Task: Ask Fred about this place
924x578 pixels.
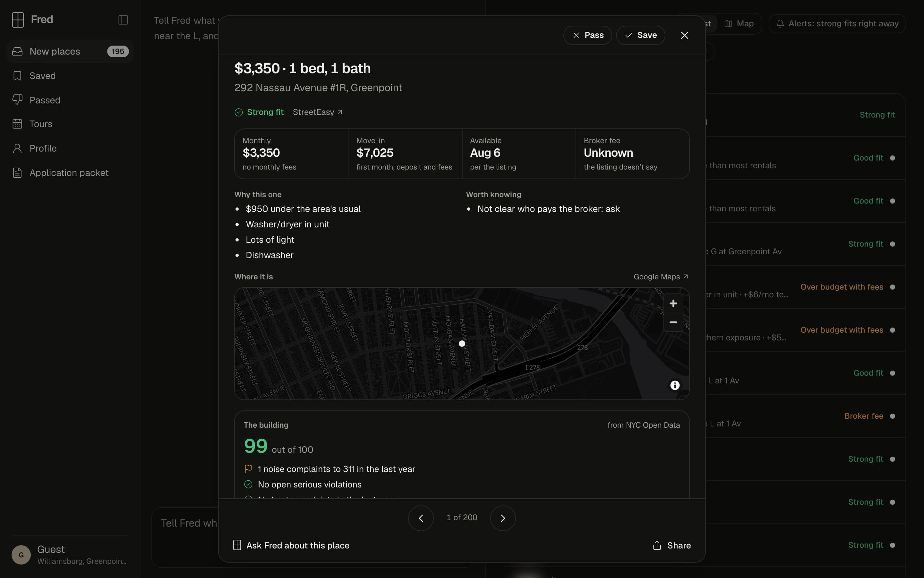Action: [291, 545]
